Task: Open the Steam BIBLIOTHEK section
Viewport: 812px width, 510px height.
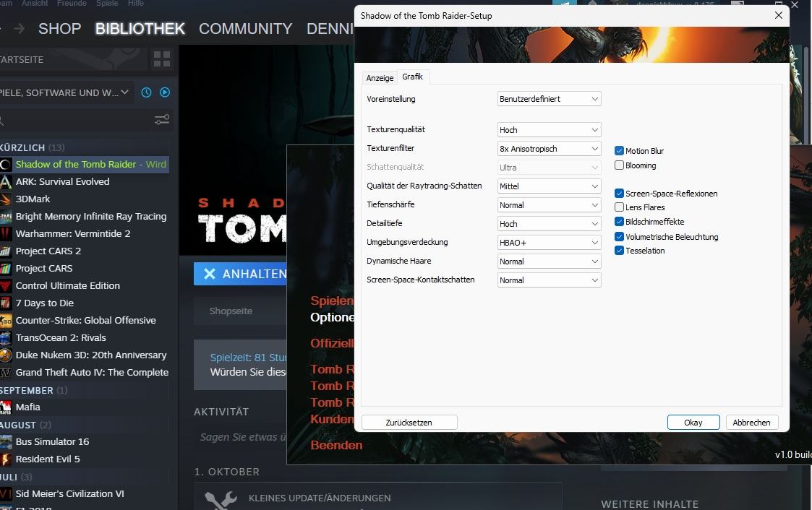Action: [x=140, y=28]
